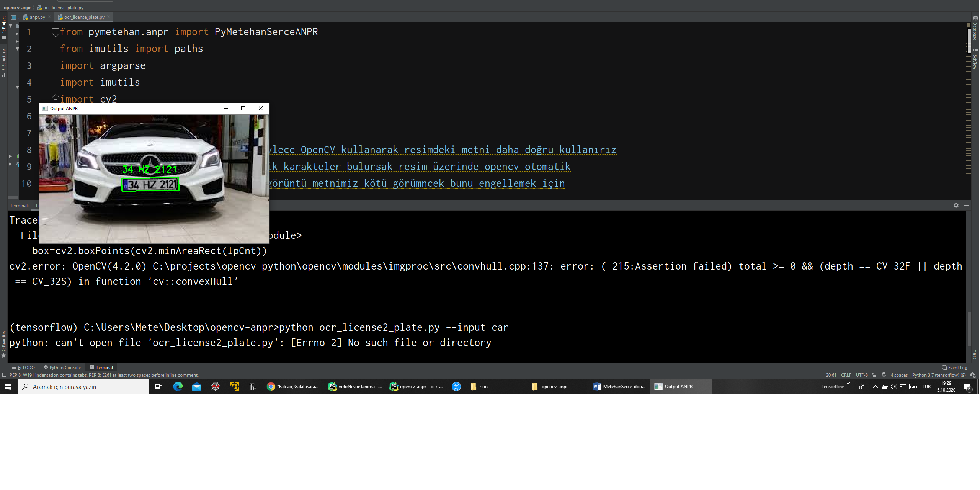
Task: Click the tool window quick-access icon in status bar
Action: 4,375
